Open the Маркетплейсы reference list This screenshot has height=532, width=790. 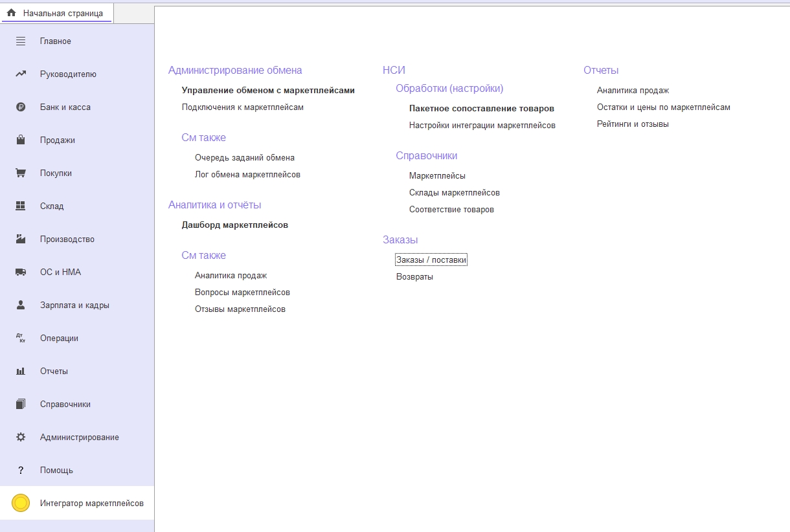437,176
